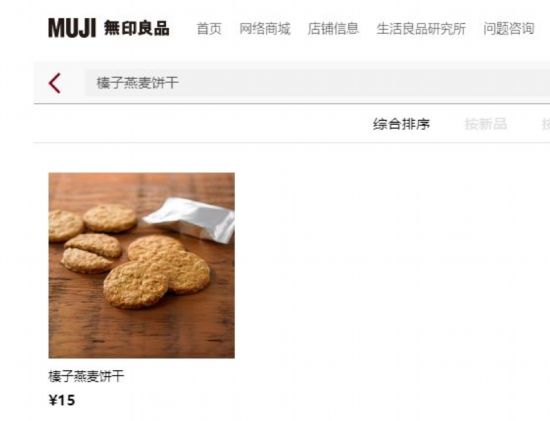Click the 榛子燕麦饼干 search input field
550x421 pixels.
tap(318, 83)
